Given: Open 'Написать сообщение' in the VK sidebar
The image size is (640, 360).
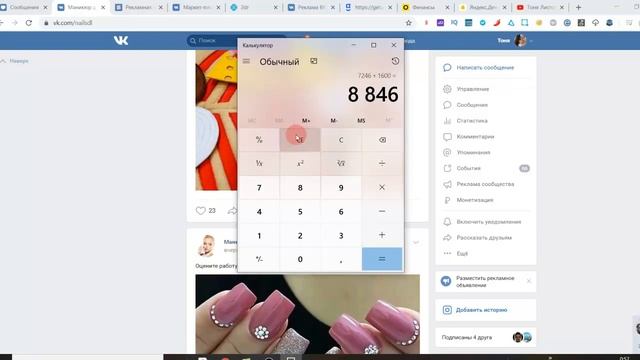Looking at the screenshot, I should point(485,67).
